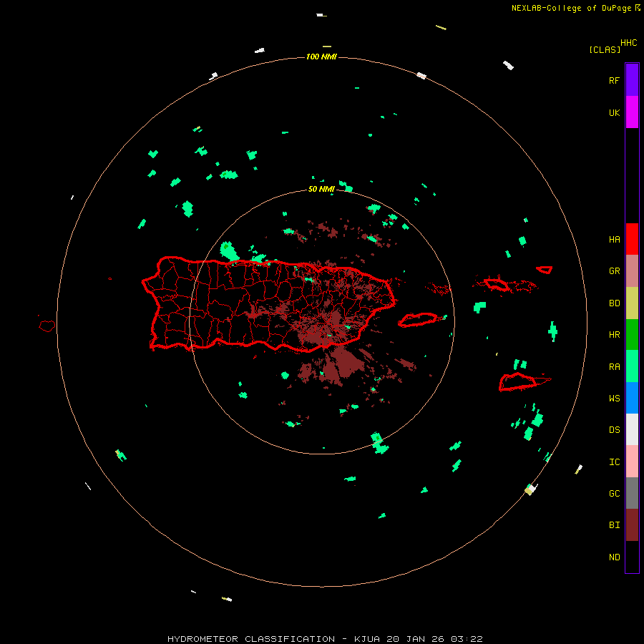This screenshot has width=644, height=644.
Task: Click the WS legend label
Action: [x=614, y=398]
